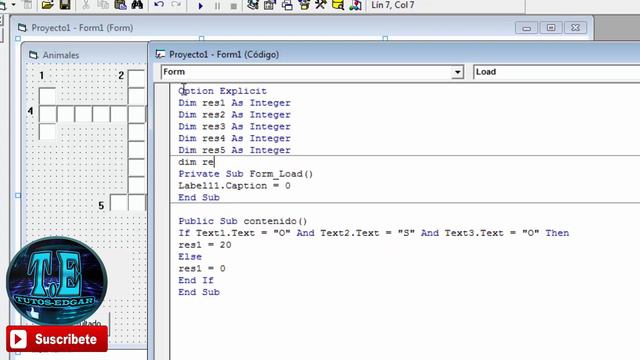
Task: Click the Paste clipboard icon
Action: click(x=120, y=5)
